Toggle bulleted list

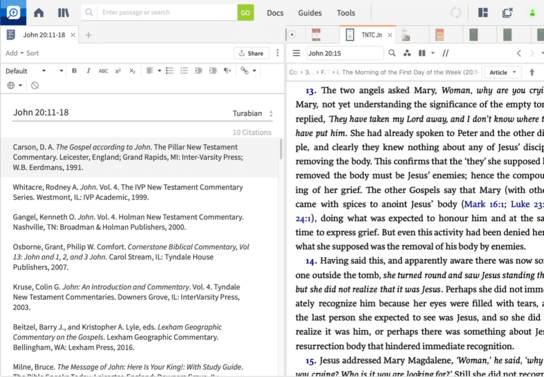pyautogui.click(x=169, y=71)
